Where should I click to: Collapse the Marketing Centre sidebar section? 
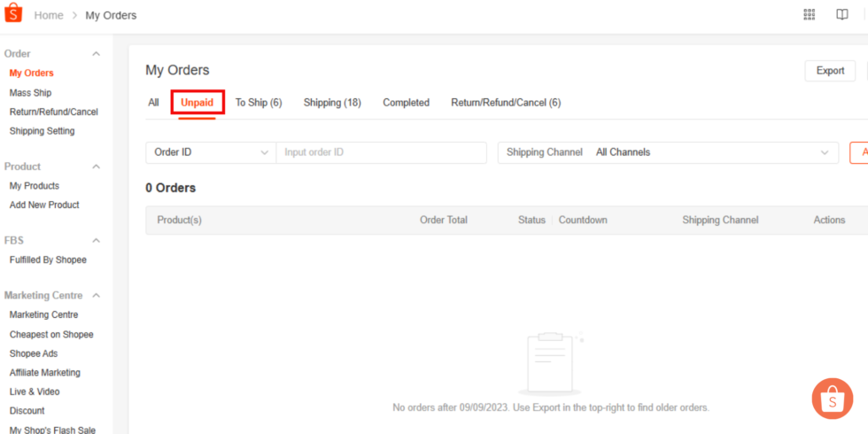(96, 296)
